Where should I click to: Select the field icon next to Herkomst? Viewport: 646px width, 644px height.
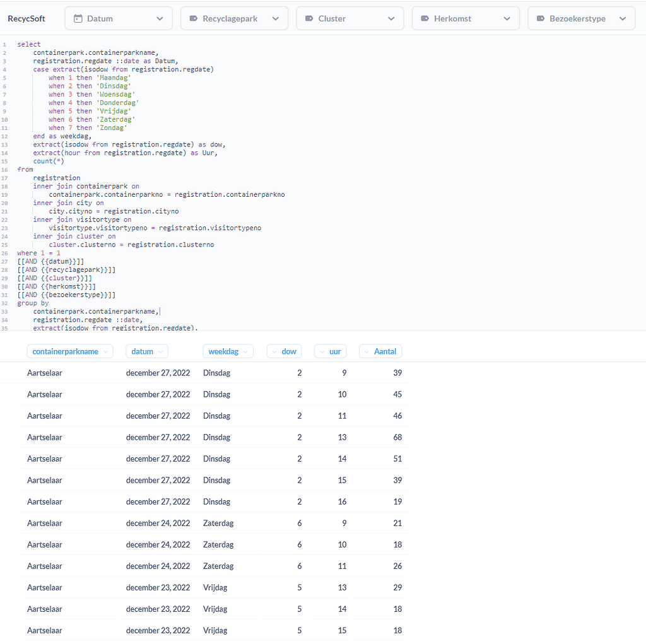(425, 18)
